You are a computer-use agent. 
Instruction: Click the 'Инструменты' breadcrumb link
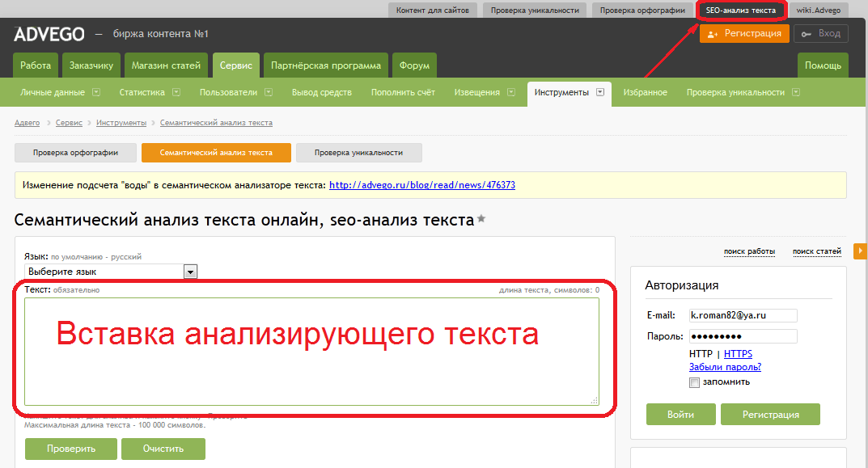coord(121,123)
